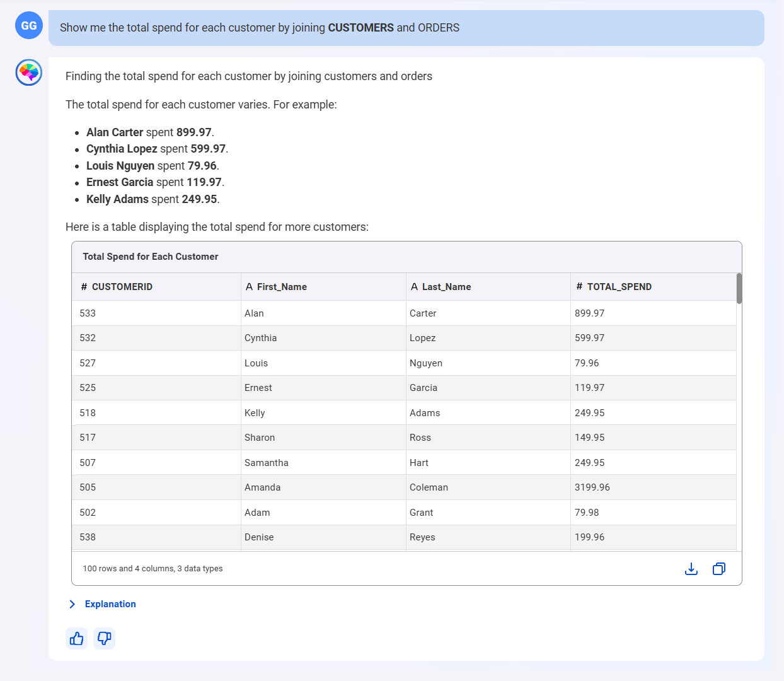Click the assistant brain logo icon

(x=29, y=73)
